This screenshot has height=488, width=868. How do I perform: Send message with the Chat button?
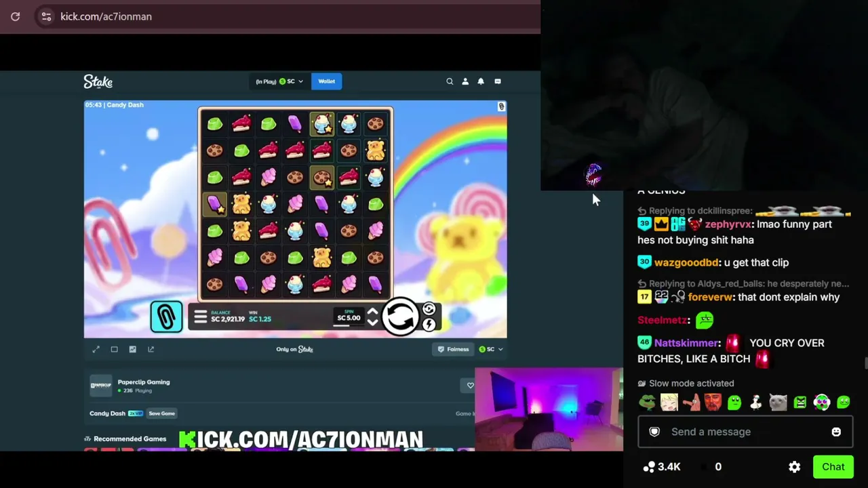(833, 466)
